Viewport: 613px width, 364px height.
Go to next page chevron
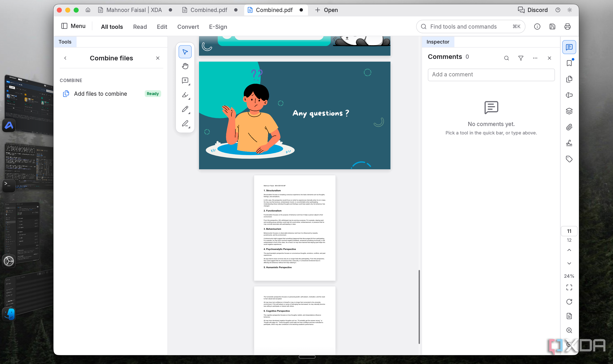click(x=569, y=263)
